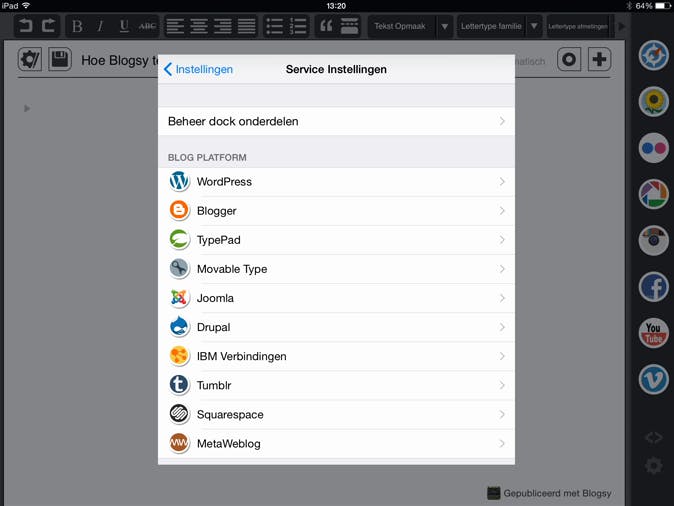The width and height of the screenshot is (674, 506).
Task: Add new post with plus button
Action: click(599, 59)
